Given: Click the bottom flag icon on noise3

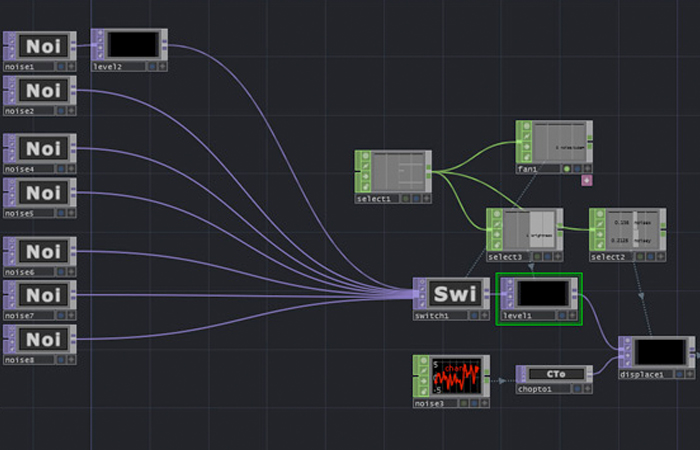Looking at the screenshot, I should coord(423,392).
